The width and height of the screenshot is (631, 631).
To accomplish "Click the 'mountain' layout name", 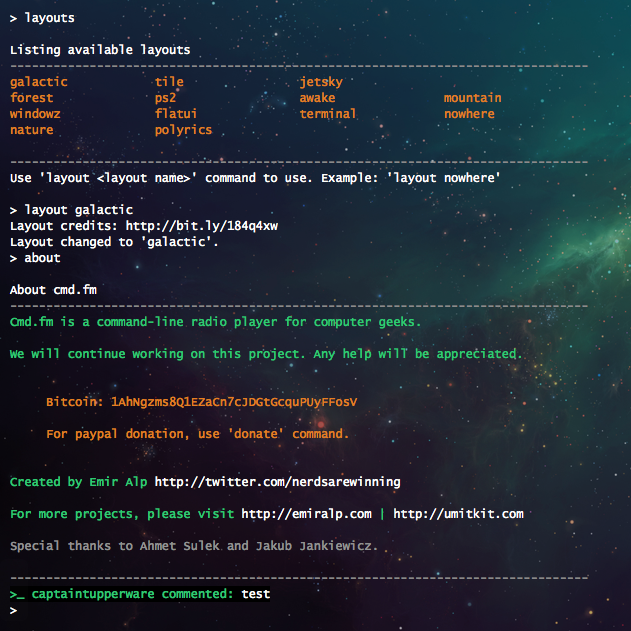I will (x=472, y=98).
